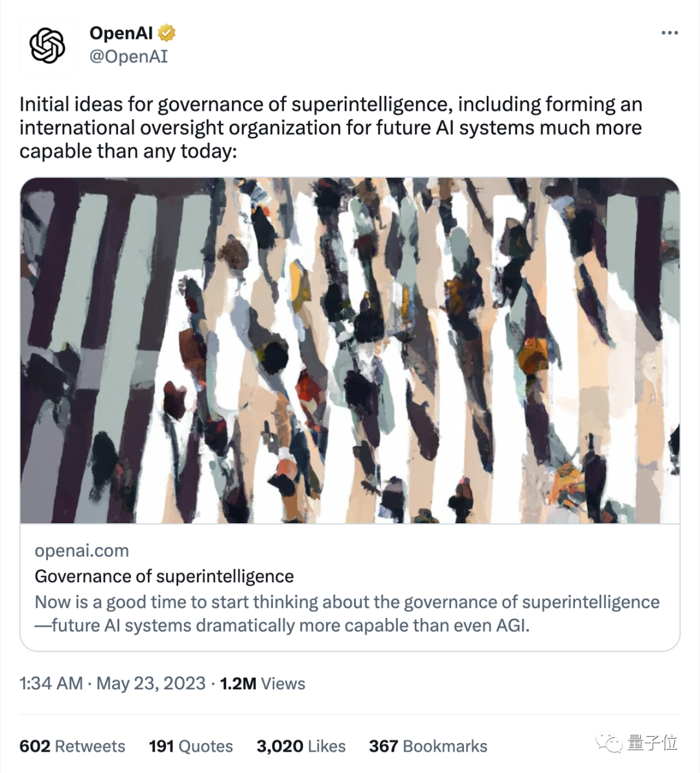Click the May 23, 2023 date
This screenshot has height=773, width=700.
coord(151,684)
